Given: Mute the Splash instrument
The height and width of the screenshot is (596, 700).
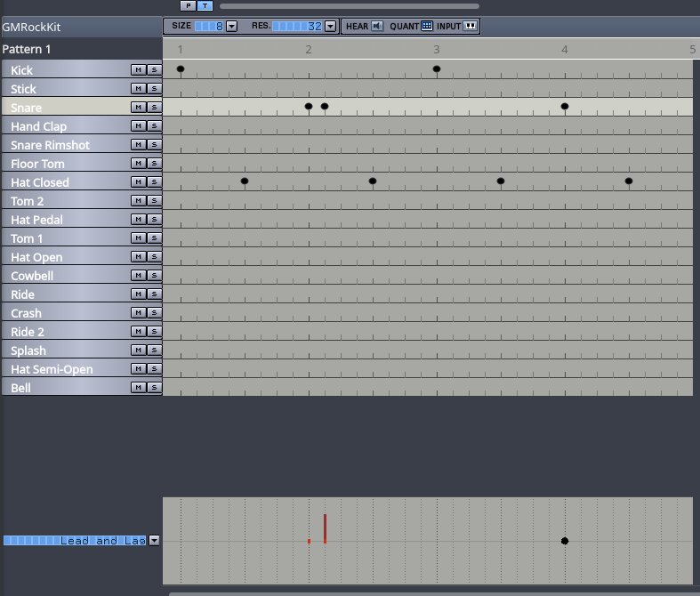Looking at the screenshot, I should point(139,350).
